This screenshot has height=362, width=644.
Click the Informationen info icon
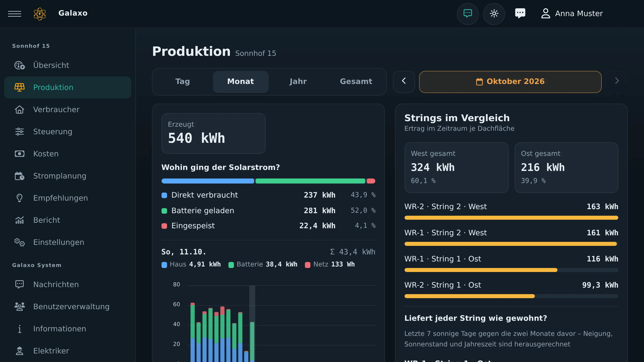(19, 329)
